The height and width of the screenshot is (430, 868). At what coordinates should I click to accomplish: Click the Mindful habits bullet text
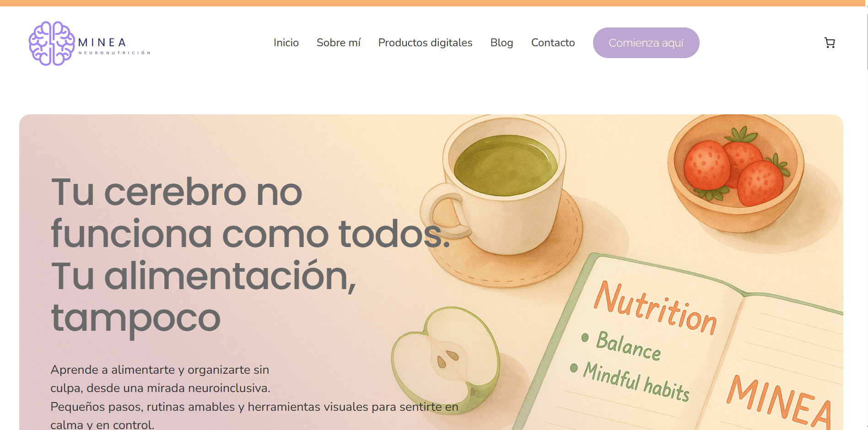(x=631, y=382)
